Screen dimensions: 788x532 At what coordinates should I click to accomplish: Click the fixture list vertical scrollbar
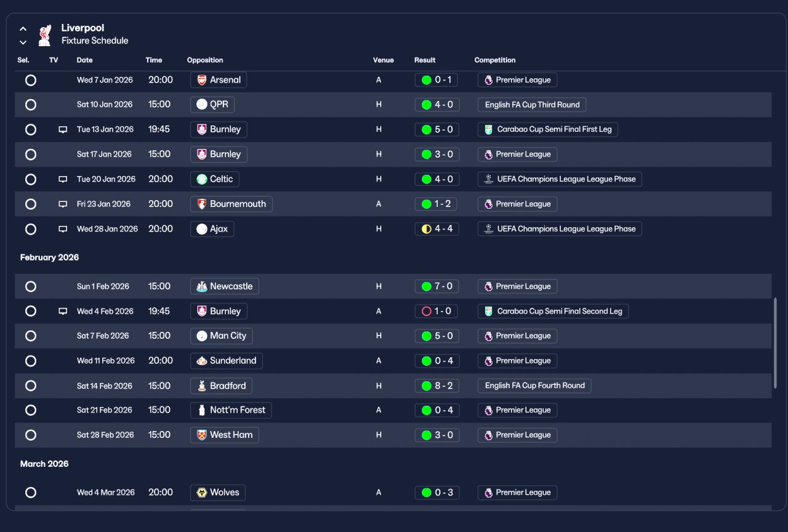tap(775, 342)
